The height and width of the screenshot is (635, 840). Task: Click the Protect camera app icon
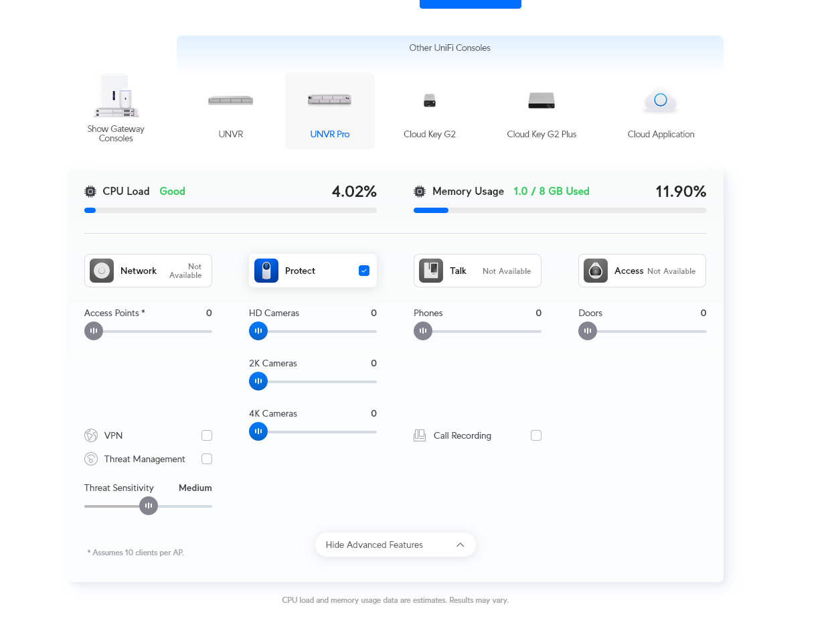pyautogui.click(x=266, y=271)
